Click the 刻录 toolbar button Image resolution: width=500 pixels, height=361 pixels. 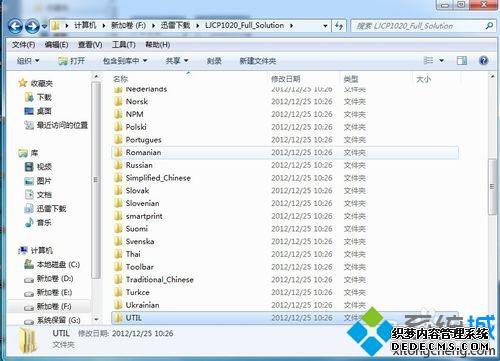[214, 61]
